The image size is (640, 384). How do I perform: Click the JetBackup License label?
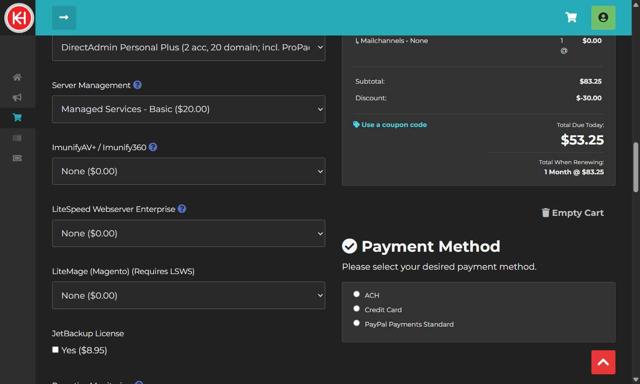(88, 333)
